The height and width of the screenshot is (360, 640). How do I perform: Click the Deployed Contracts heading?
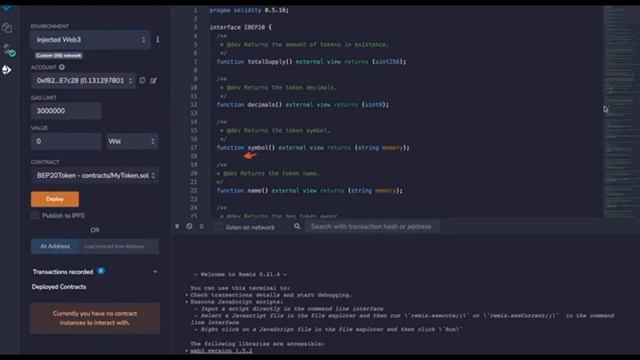59,287
